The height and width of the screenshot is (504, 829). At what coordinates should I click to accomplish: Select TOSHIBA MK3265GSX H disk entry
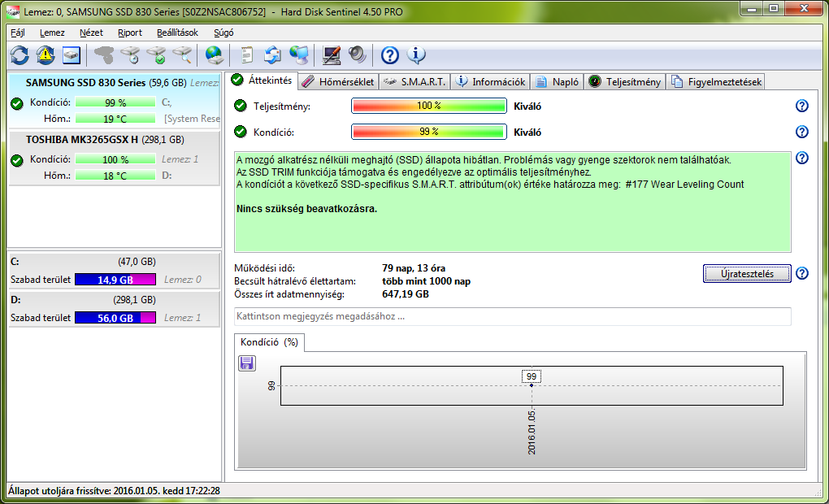coord(115,159)
